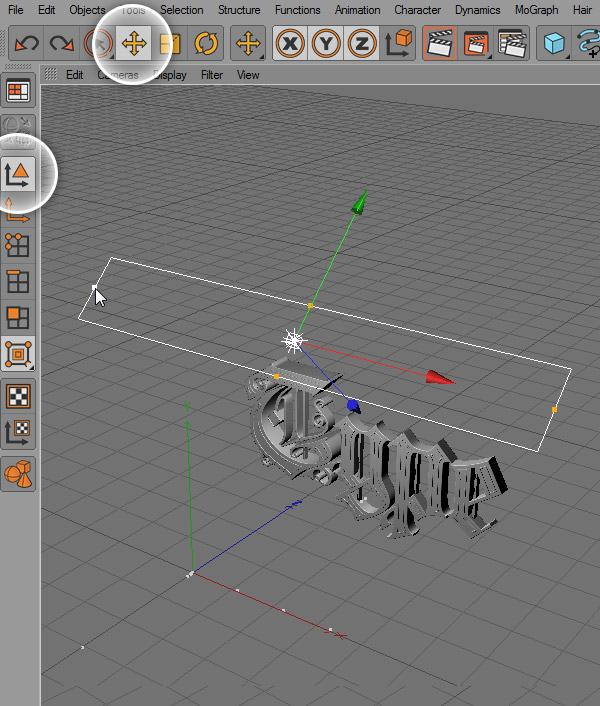Viewport: 600px width, 706px height.
Task: Open the Animation menu
Action: 357,10
